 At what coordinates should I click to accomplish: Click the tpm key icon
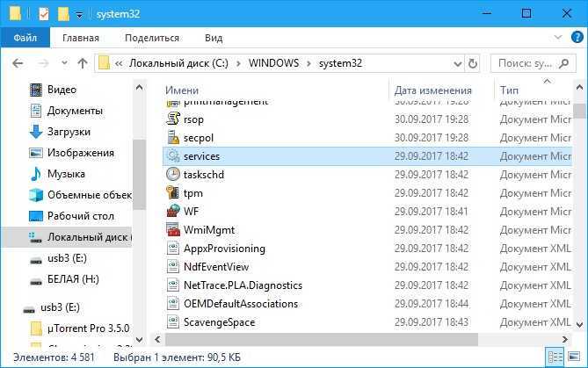click(173, 192)
